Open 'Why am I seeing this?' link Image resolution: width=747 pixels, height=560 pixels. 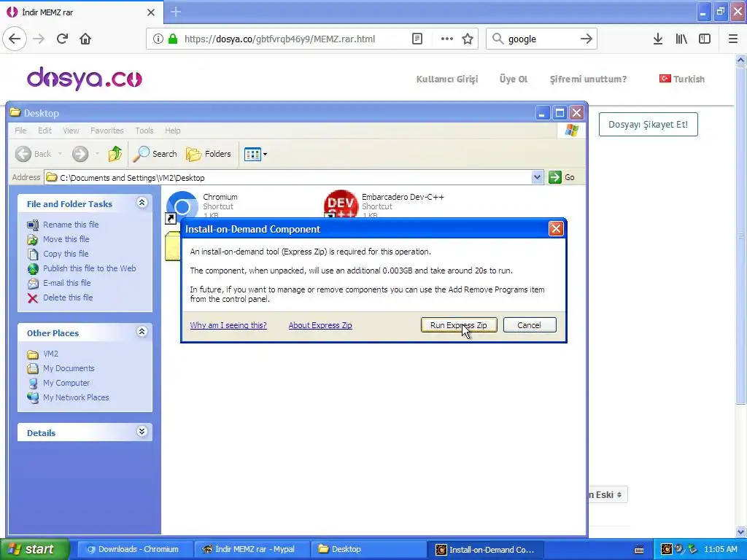point(228,325)
